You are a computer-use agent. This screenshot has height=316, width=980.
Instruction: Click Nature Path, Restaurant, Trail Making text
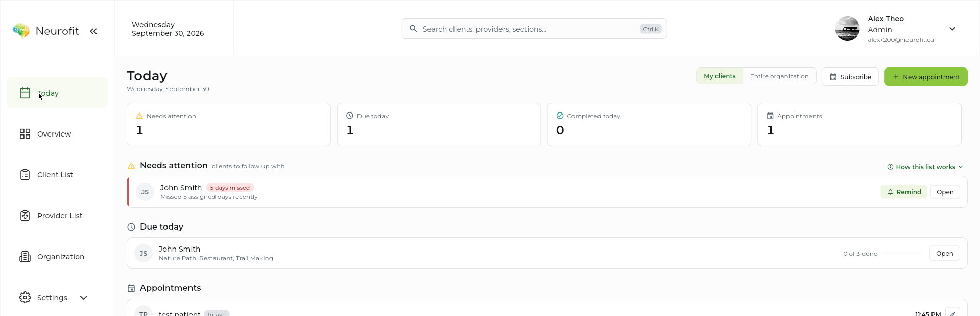[x=216, y=258]
